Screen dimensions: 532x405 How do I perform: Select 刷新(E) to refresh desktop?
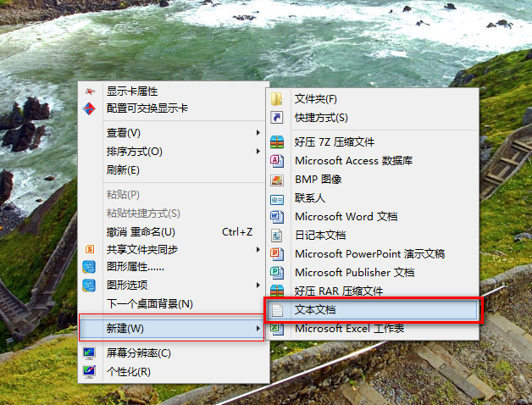(173, 170)
